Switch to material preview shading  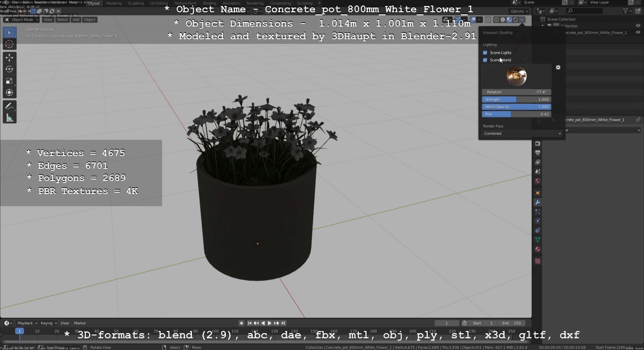point(509,19)
